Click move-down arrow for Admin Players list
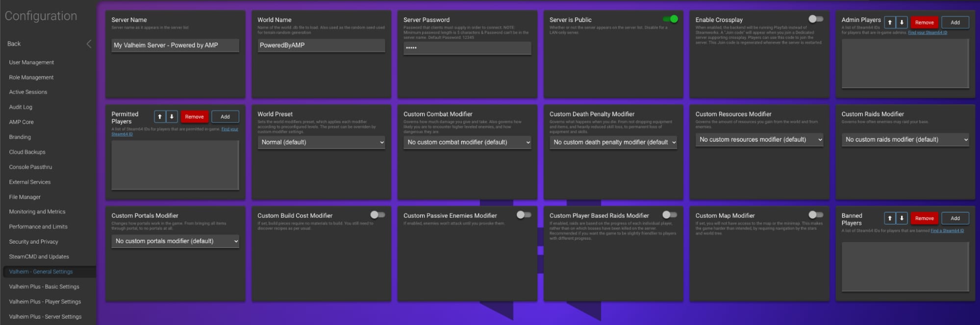 pos(902,23)
